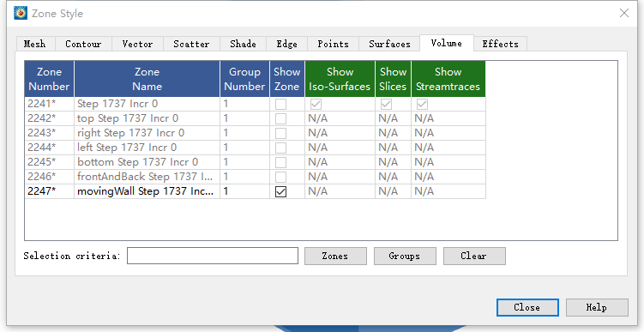The height and width of the screenshot is (332, 644).
Task: Select the movingWall Step 1737 zone row
Action: pyautogui.click(x=255, y=191)
